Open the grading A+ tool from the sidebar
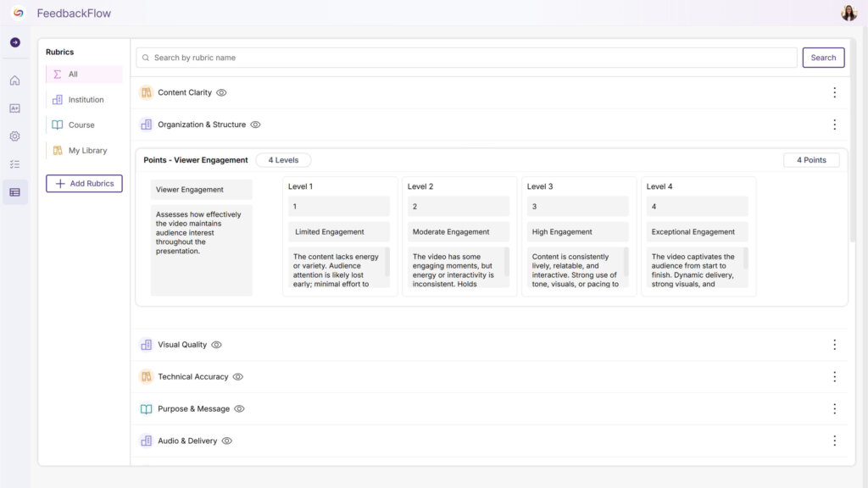Viewport: 868px width, 488px height. click(x=14, y=108)
